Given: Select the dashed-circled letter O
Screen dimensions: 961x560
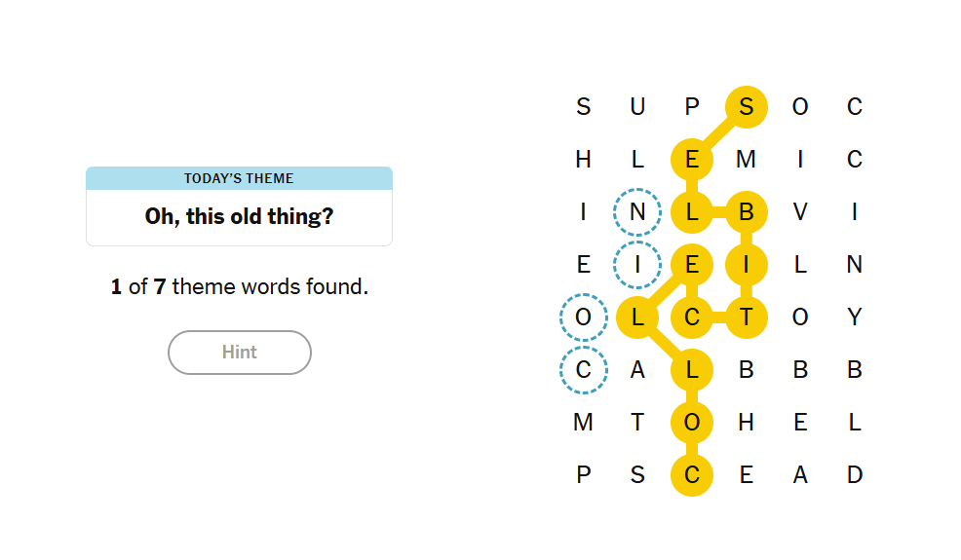Looking at the screenshot, I should (x=584, y=317).
